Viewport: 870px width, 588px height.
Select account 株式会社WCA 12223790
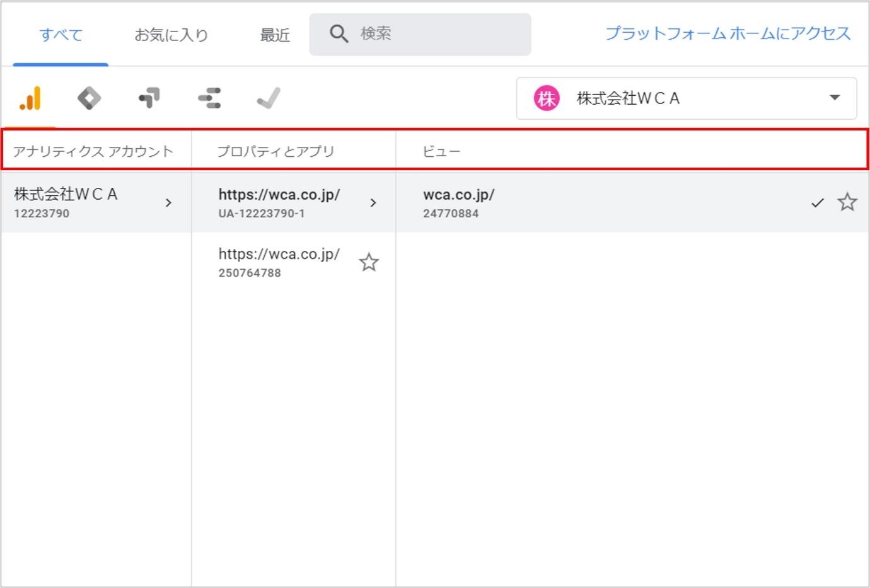pyautogui.click(x=96, y=202)
